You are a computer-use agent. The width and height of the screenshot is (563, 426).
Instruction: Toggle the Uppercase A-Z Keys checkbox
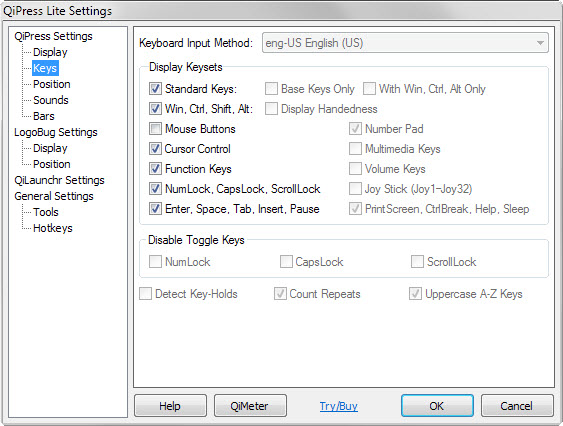point(415,294)
